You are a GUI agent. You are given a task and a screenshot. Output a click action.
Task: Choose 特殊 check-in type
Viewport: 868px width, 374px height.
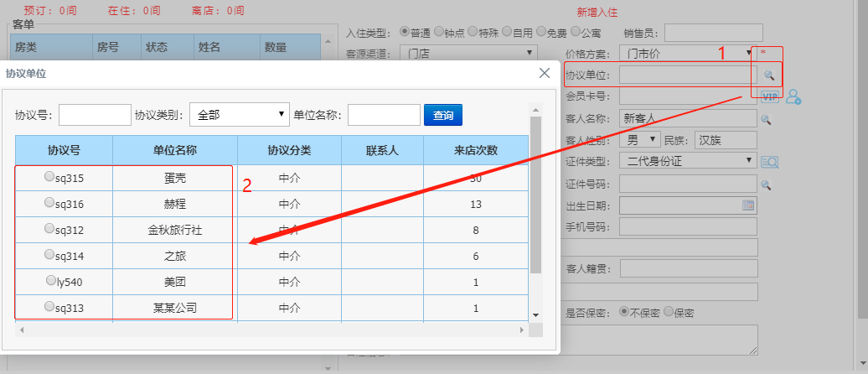coord(473,32)
